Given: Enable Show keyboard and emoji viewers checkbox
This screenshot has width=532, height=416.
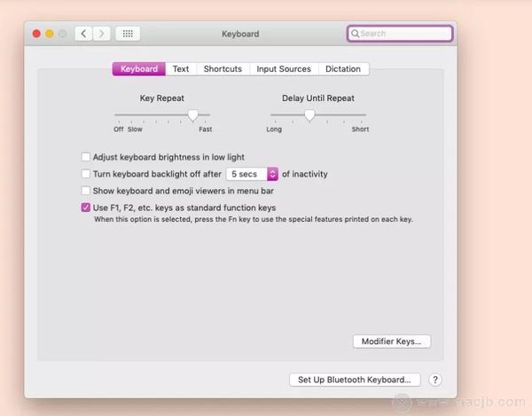Looking at the screenshot, I should [86, 191].
